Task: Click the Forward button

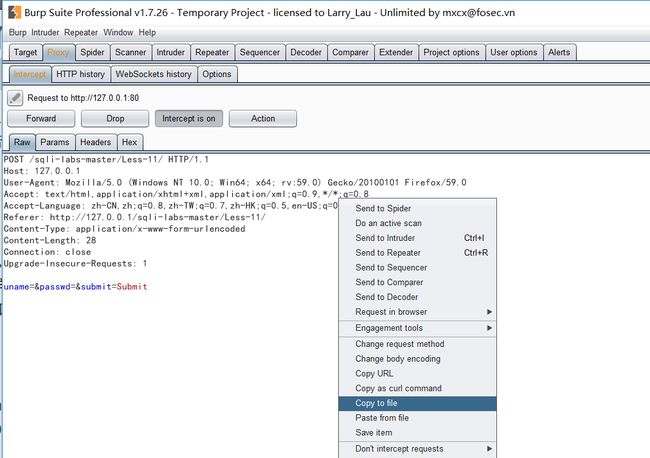Action: [41, 119]
